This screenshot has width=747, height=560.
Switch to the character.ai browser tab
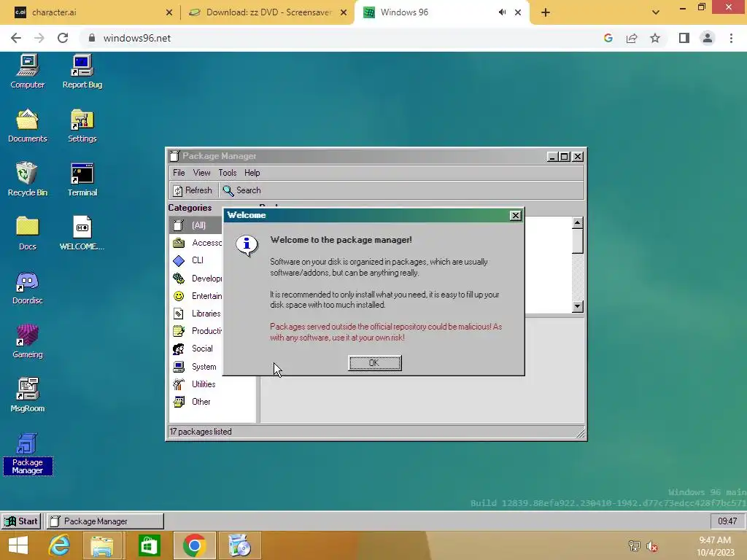(90, 12)
